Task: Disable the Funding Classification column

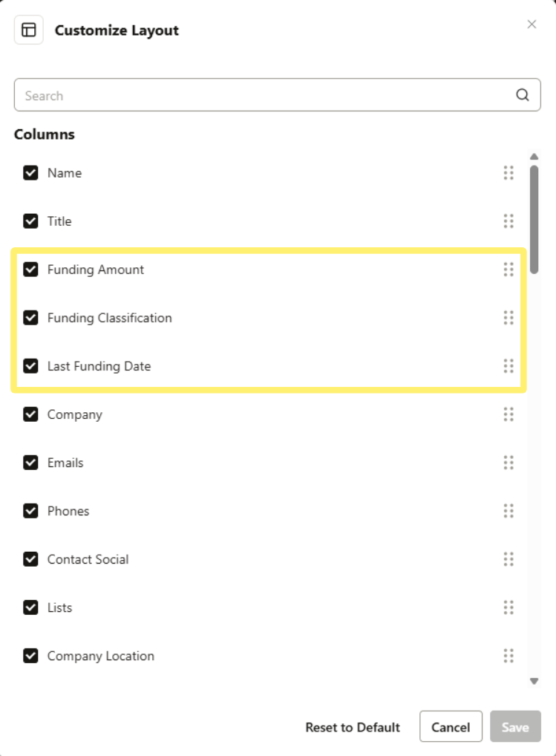Action: (x=30, y=318)
